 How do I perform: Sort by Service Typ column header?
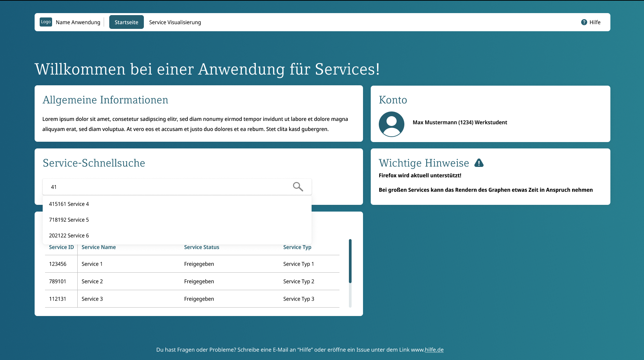(297, 247)
